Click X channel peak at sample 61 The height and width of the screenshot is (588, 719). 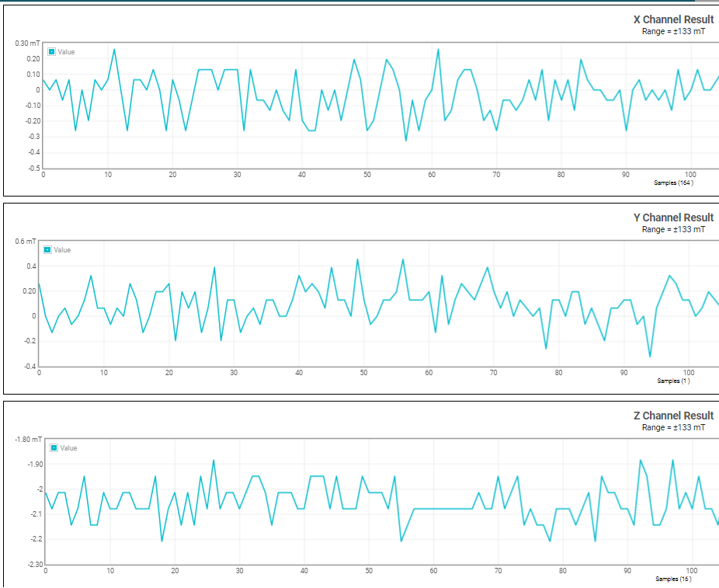tap(438, 50)
